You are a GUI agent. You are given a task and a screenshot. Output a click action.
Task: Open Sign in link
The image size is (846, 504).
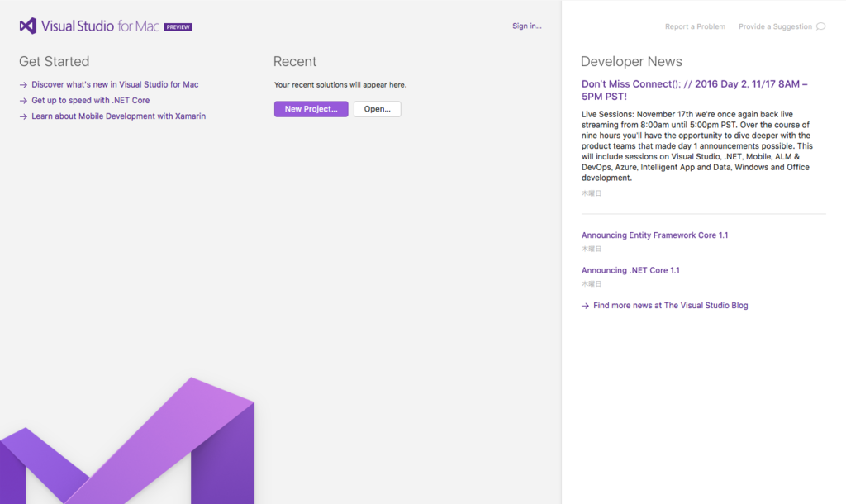(526, 26)
